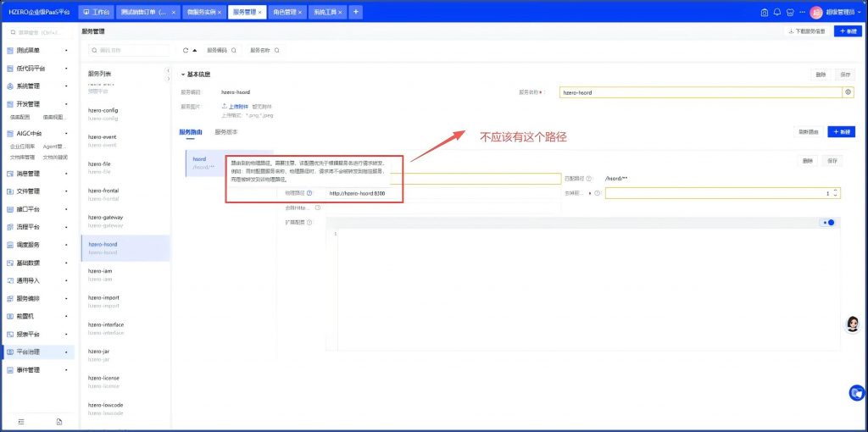Open the chat assistant avatar icon

[854, 324]
